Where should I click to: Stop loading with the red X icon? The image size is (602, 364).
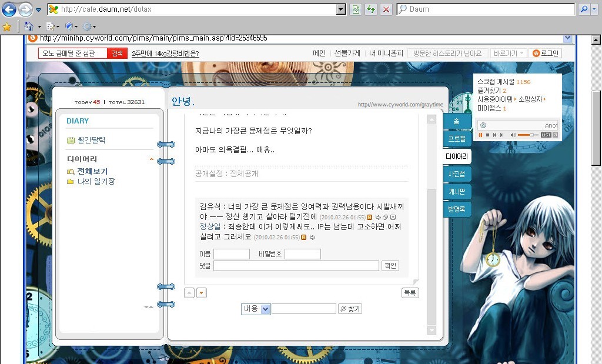tap(386, 9)
